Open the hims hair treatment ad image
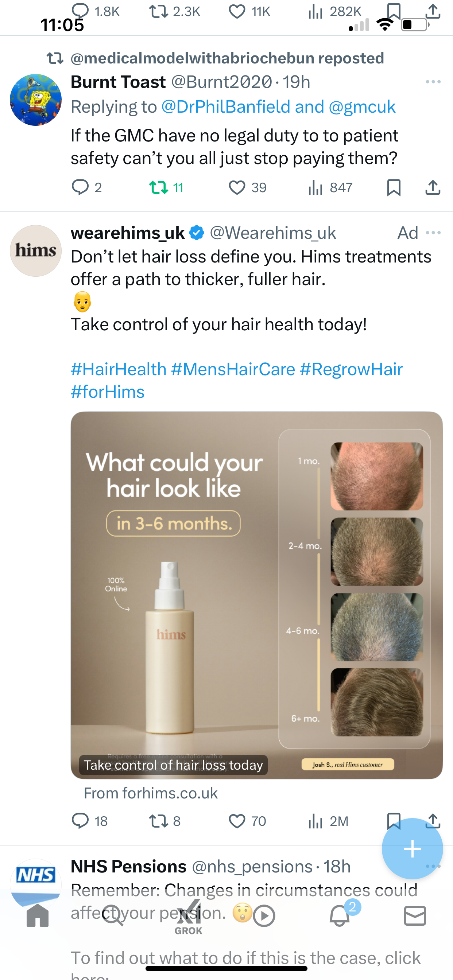The image size is (453, 980). coord(256,595)
